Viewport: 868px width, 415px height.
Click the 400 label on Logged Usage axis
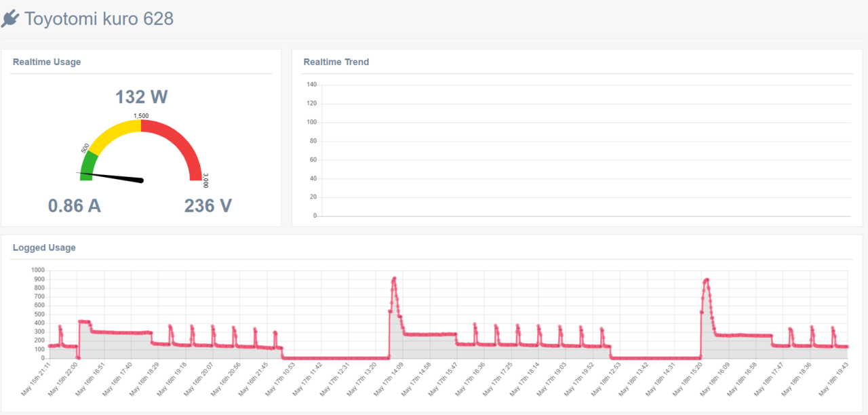(39, 323)
